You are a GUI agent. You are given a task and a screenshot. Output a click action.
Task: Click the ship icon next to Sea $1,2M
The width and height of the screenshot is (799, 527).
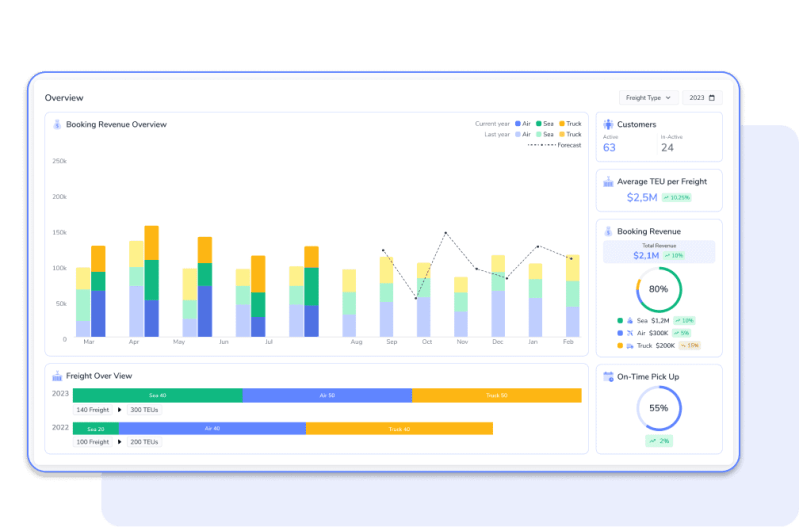630,321
